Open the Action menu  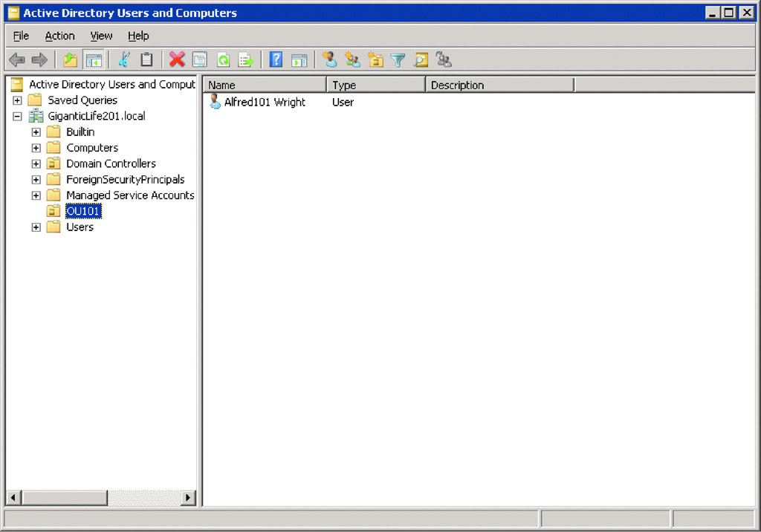click(59, 36)
